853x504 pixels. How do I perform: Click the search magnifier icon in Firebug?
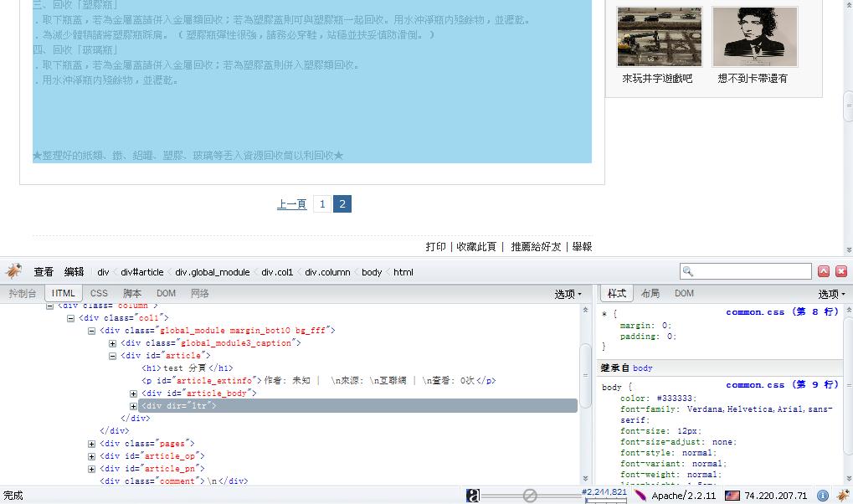(x=687, y=271)
